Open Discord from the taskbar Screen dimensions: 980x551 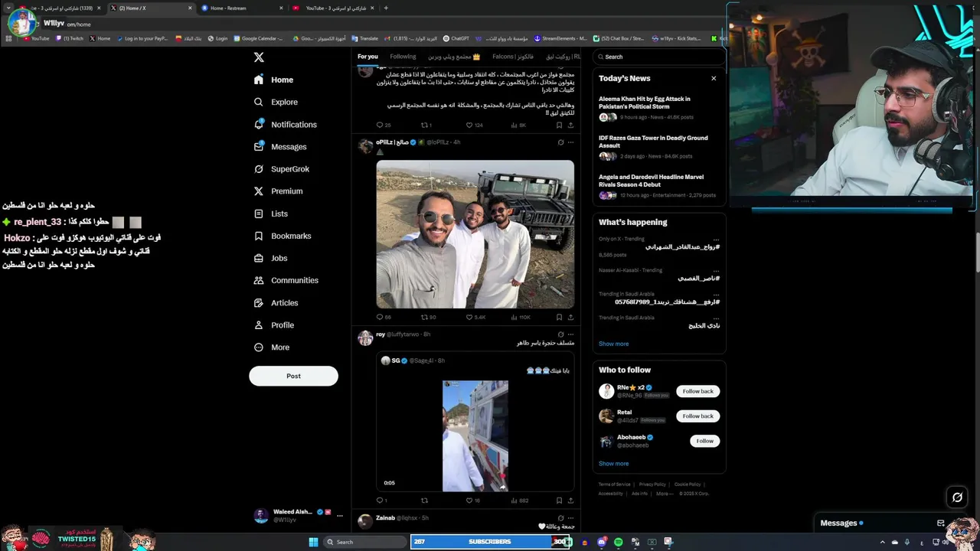pyautogui.click(x=602, y=542)
